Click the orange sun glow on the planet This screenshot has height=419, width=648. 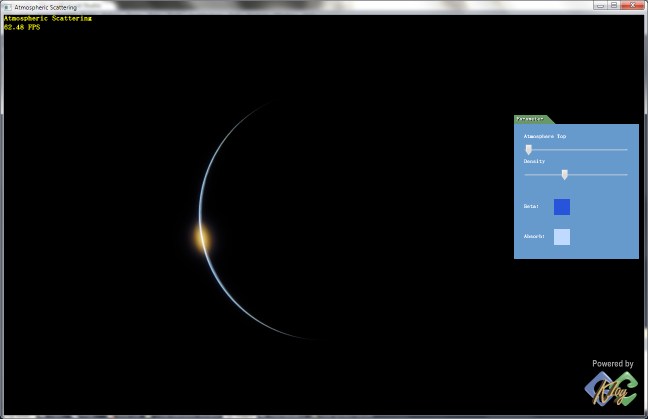(x=202, y=238)
